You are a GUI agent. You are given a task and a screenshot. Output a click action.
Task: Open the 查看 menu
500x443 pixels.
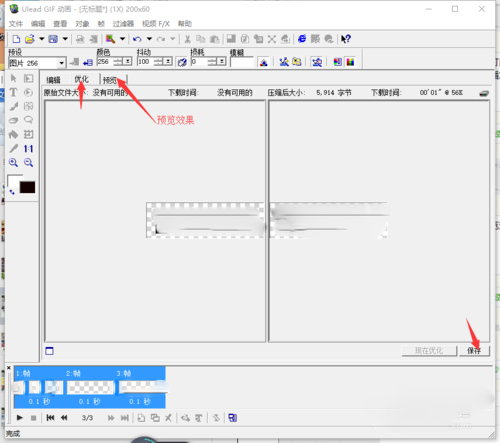pos(60,24)
